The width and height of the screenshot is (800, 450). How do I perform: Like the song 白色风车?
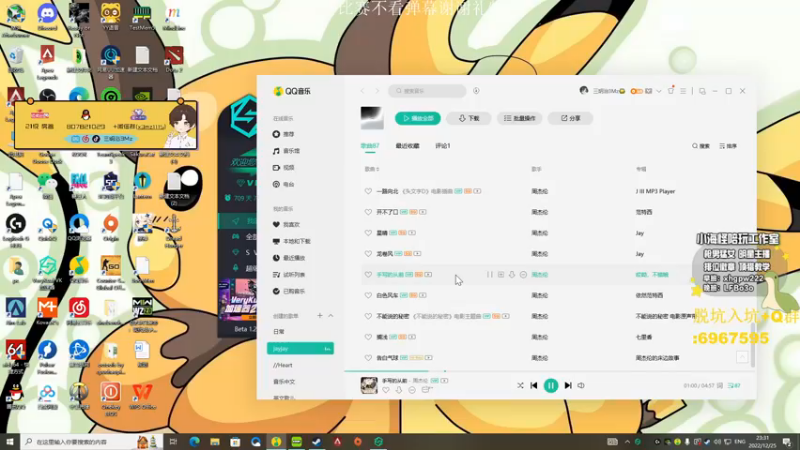(368, 295)
